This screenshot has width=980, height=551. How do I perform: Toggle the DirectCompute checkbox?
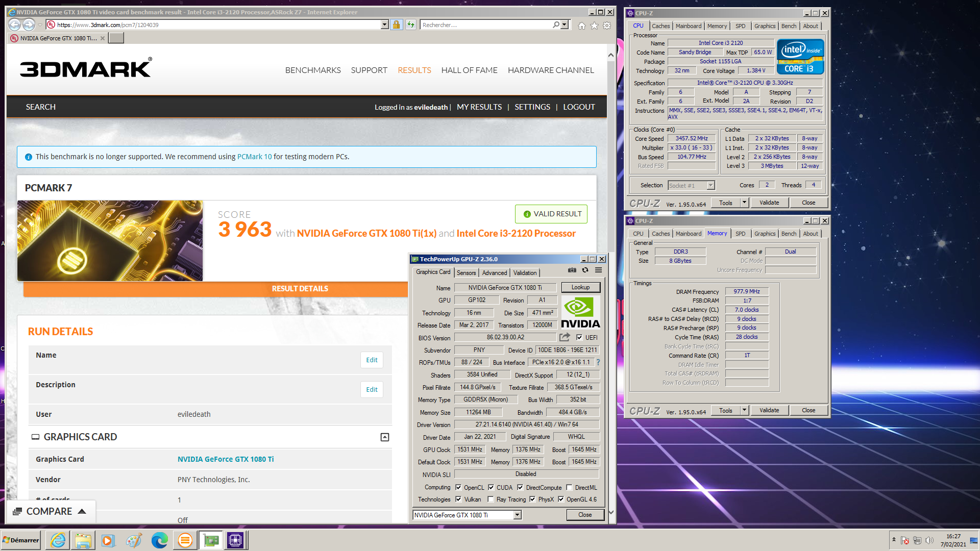coord(520,487)
